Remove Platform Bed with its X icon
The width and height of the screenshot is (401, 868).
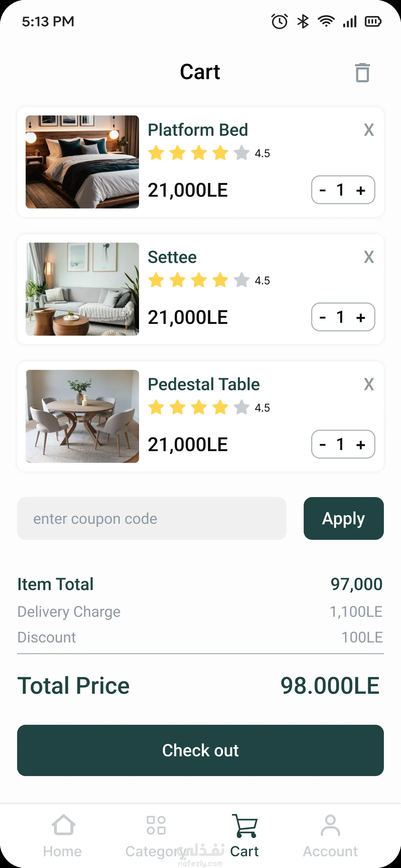pyautogui.click(x=369, y=130)
